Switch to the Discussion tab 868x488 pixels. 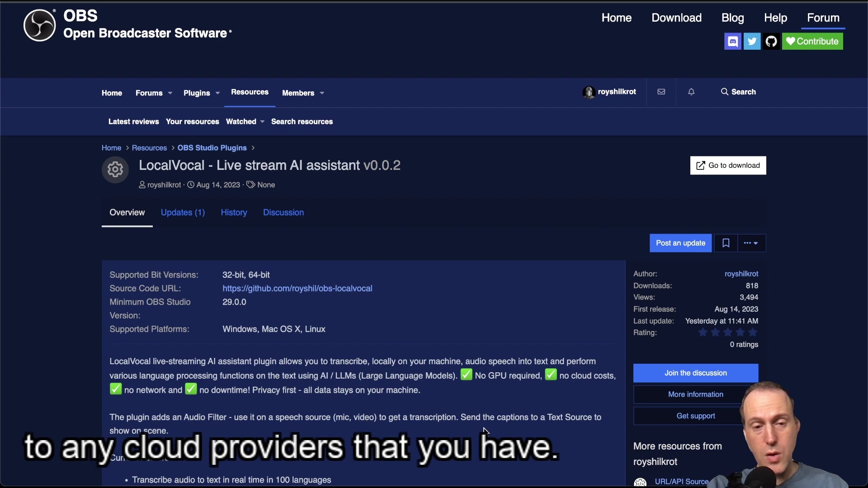(283, 212)
